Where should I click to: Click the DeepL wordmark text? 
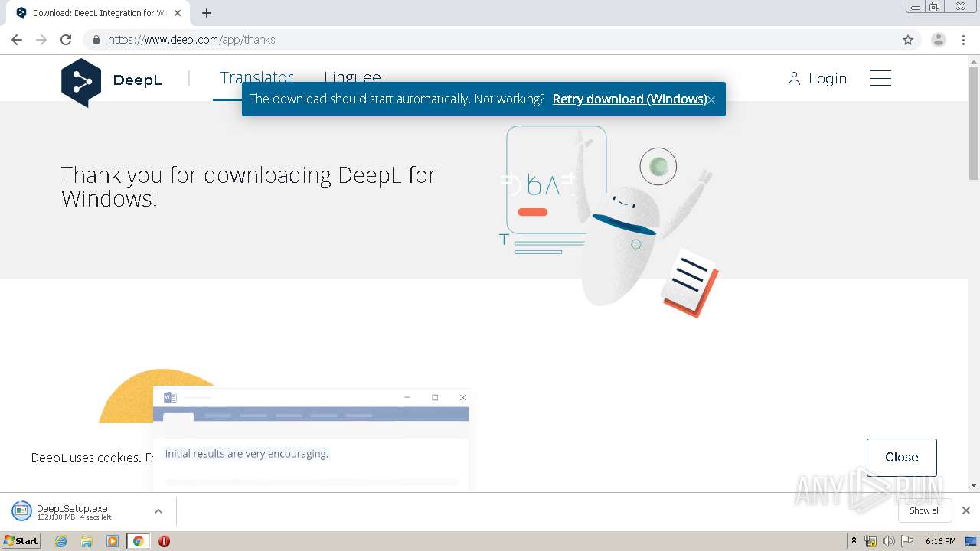[137, 80]
